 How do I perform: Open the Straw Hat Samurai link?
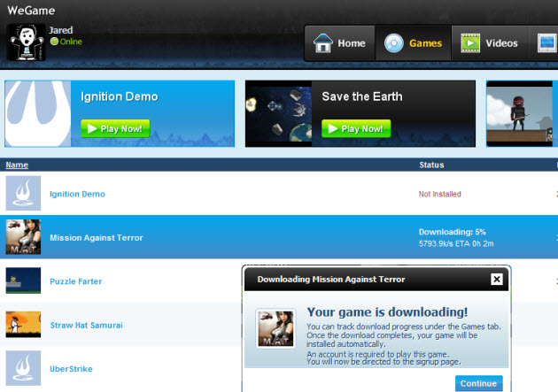86,325
